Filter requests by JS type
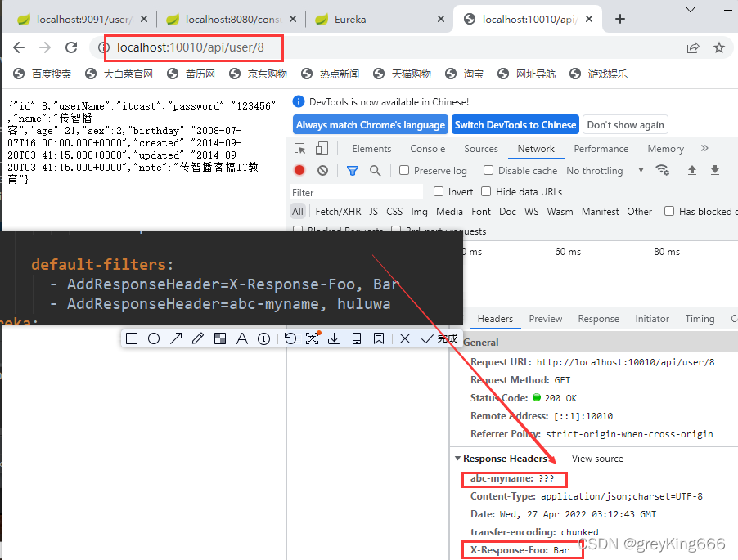 [373, 212]
